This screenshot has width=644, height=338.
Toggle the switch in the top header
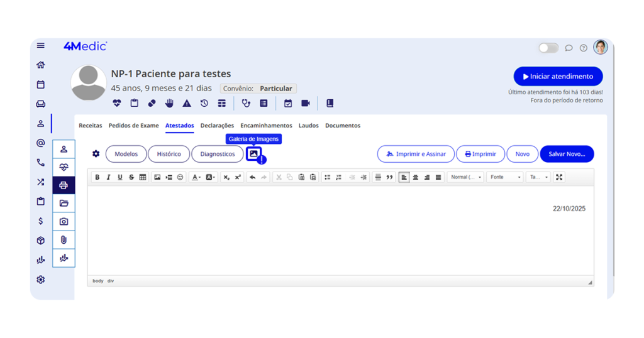548,48
